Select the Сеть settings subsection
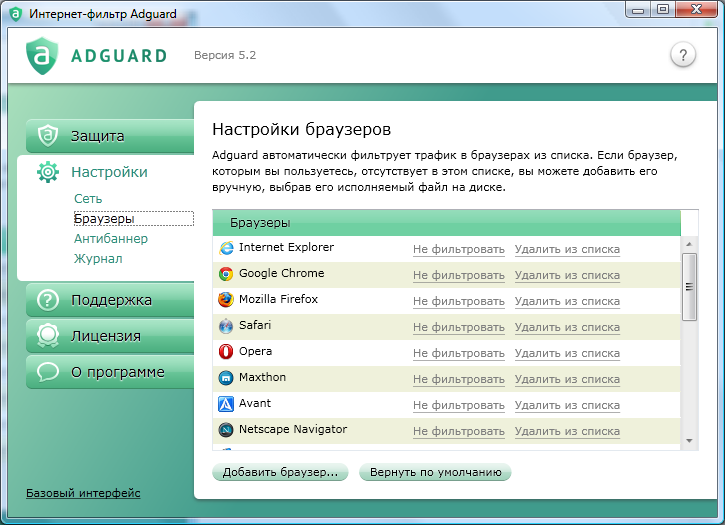 [x=88, y=198]
